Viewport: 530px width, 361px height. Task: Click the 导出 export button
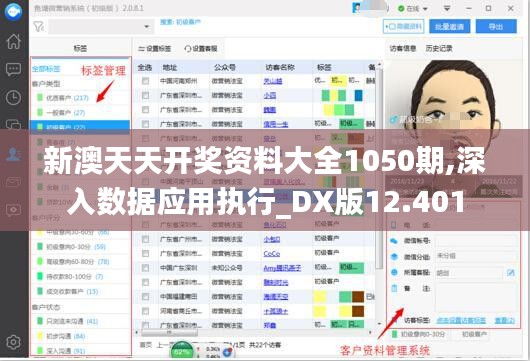[496, 26]
